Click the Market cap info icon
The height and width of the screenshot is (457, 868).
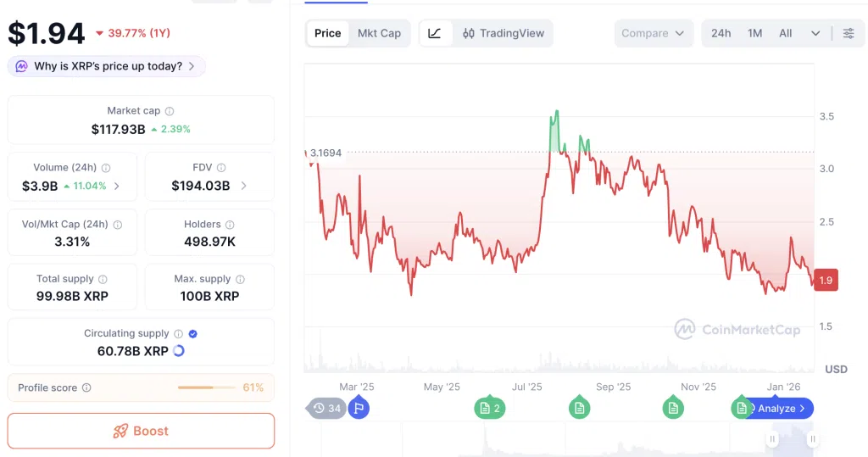170,111
